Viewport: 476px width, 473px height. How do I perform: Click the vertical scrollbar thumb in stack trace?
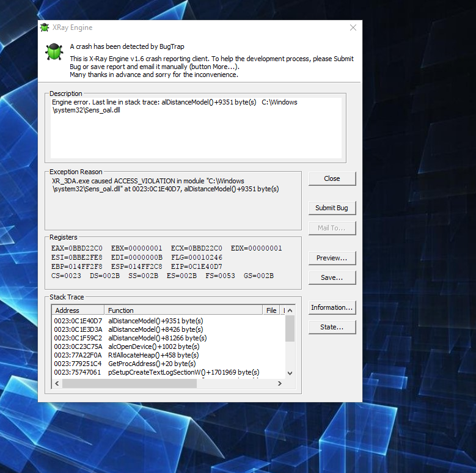[x=290, y=329]
